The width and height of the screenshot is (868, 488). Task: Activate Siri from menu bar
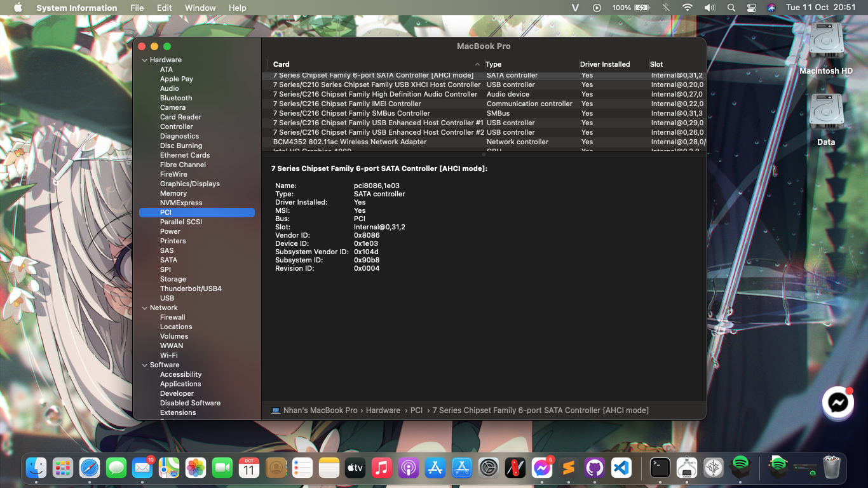771,8
